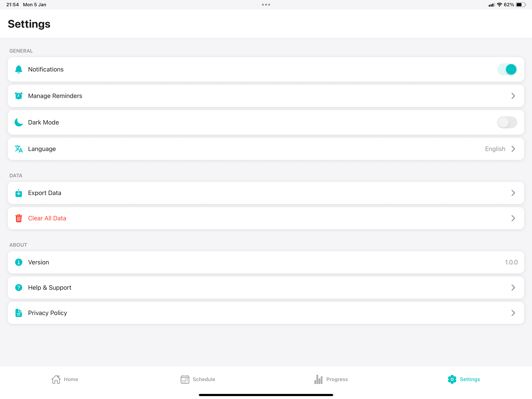Click the DATA section header
The image size is (532, 399).
[x=16, y=175]
